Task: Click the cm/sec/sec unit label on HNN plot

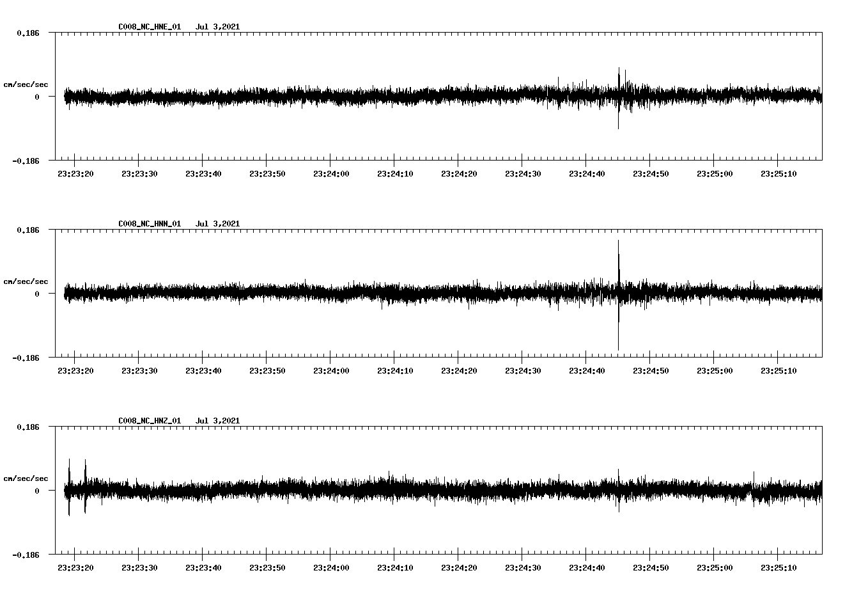Action: (x=26, y=281)
